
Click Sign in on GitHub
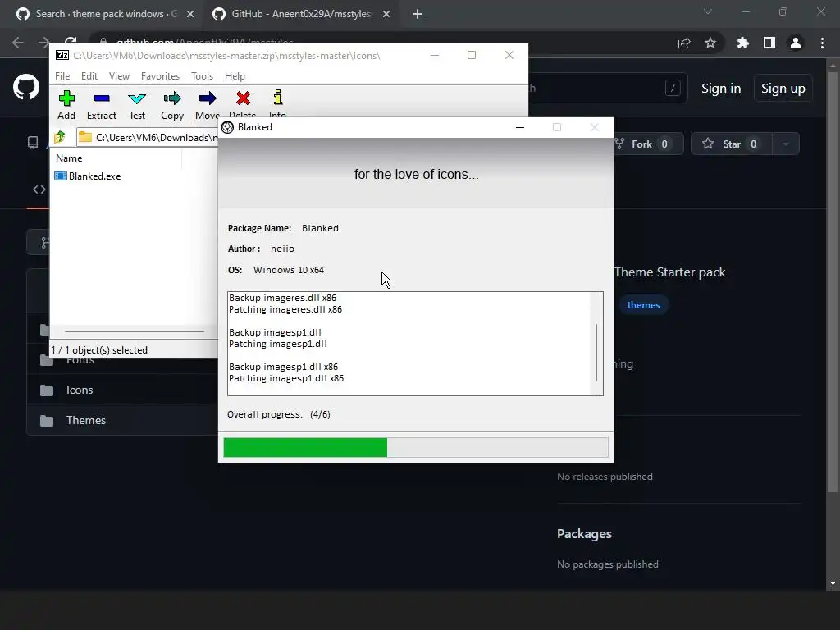tap(721, 89)
